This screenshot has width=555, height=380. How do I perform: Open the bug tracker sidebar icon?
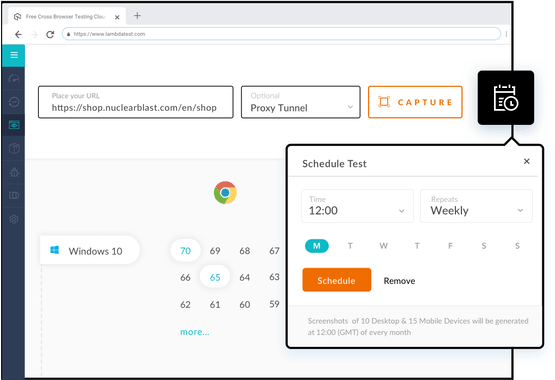pyautogui.click(x=14, y=172)
